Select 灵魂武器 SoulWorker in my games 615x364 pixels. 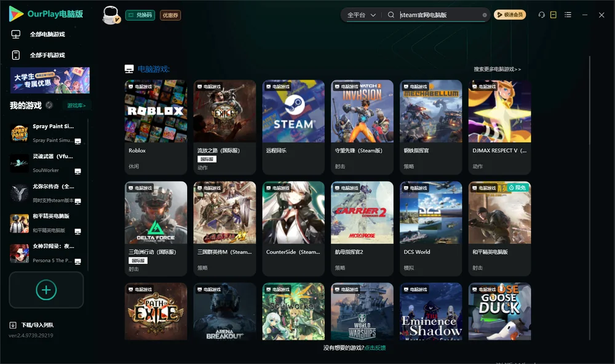(x=46, y=163)
